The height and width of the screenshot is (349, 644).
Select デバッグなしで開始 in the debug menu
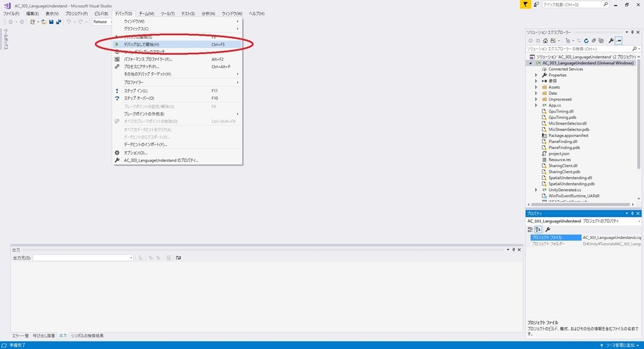pos(177,45)
